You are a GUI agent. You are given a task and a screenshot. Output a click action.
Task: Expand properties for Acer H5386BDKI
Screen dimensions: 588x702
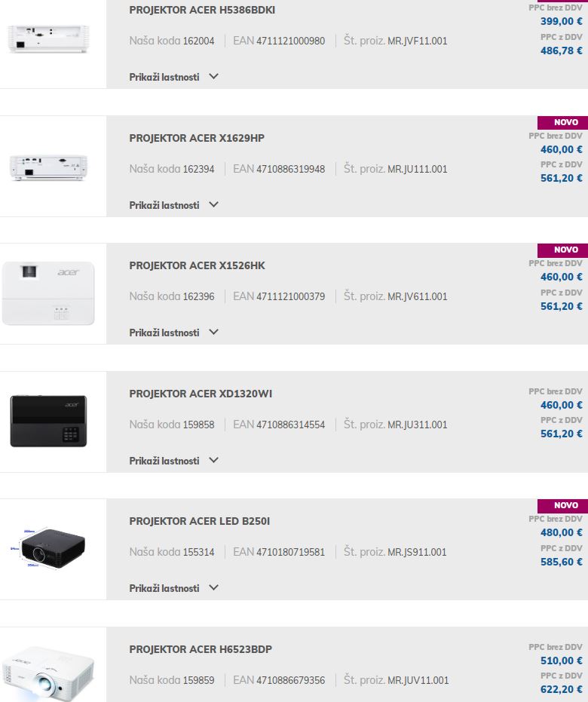click(x=173, y=77)
